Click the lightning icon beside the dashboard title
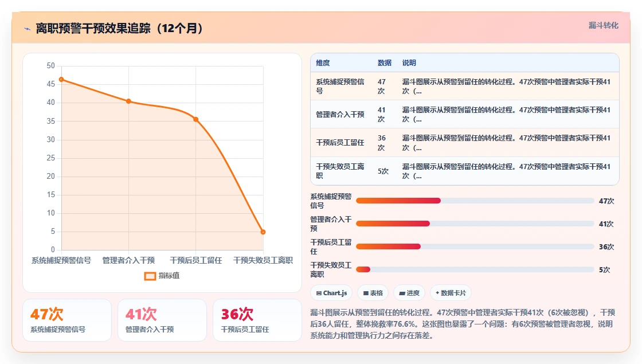 28,29
